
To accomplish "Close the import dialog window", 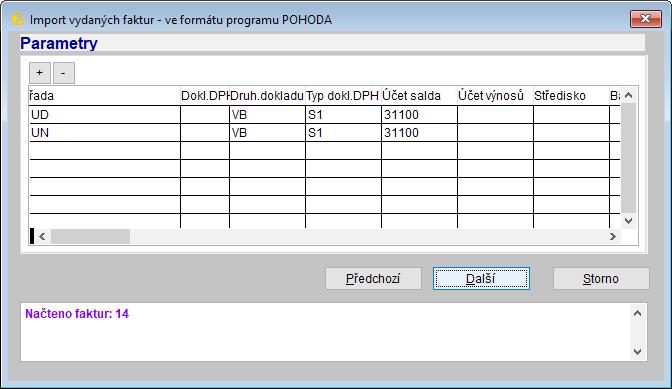I will coord(645,19).
